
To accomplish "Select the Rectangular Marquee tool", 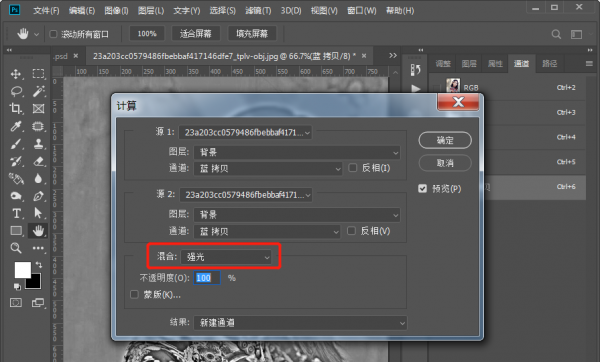I will click(x=38, y=73).
